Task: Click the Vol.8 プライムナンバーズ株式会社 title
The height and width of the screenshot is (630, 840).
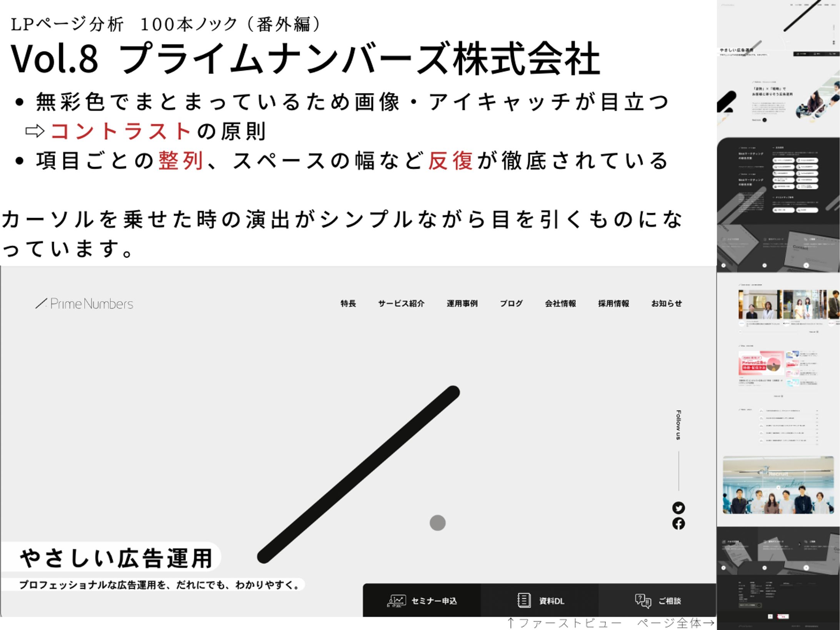Action: 305,59
